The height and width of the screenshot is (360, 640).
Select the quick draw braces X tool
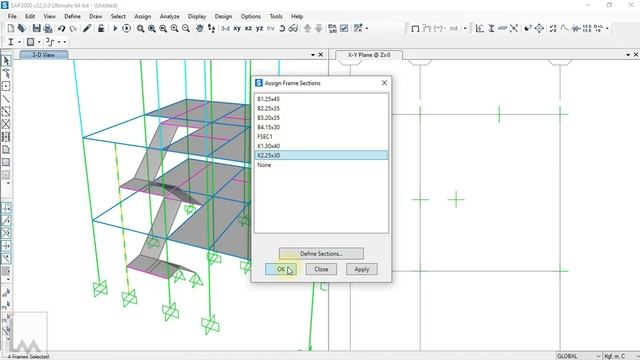[x=6, y=124]
